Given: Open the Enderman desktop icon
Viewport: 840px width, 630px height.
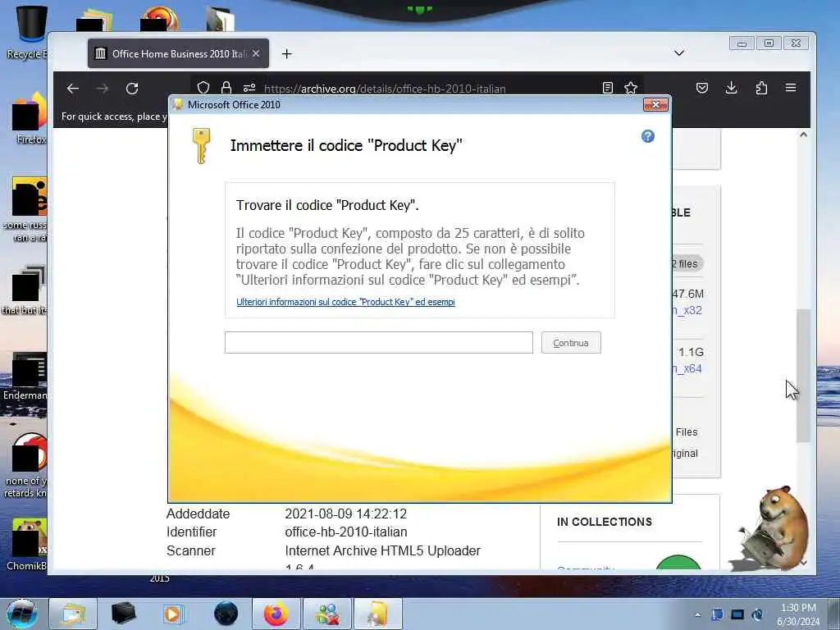Looking at the screenshot, I should [x=25, y=376].
